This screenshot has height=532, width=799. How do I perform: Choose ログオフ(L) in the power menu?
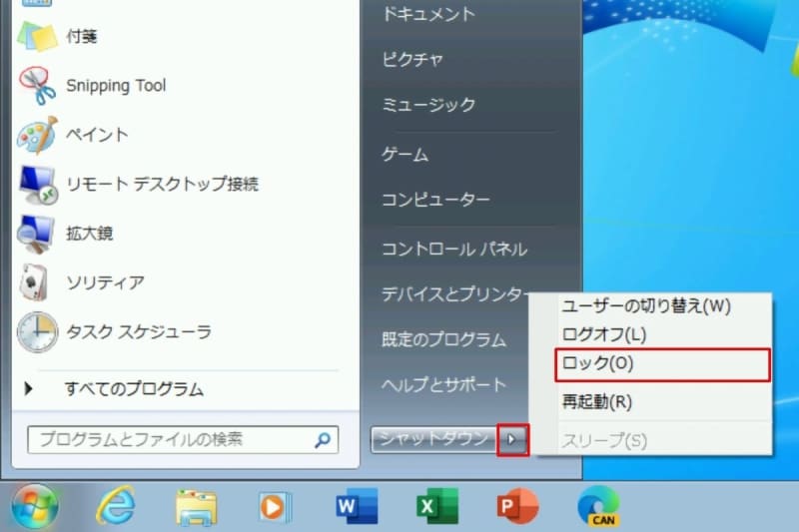(604, 334)
